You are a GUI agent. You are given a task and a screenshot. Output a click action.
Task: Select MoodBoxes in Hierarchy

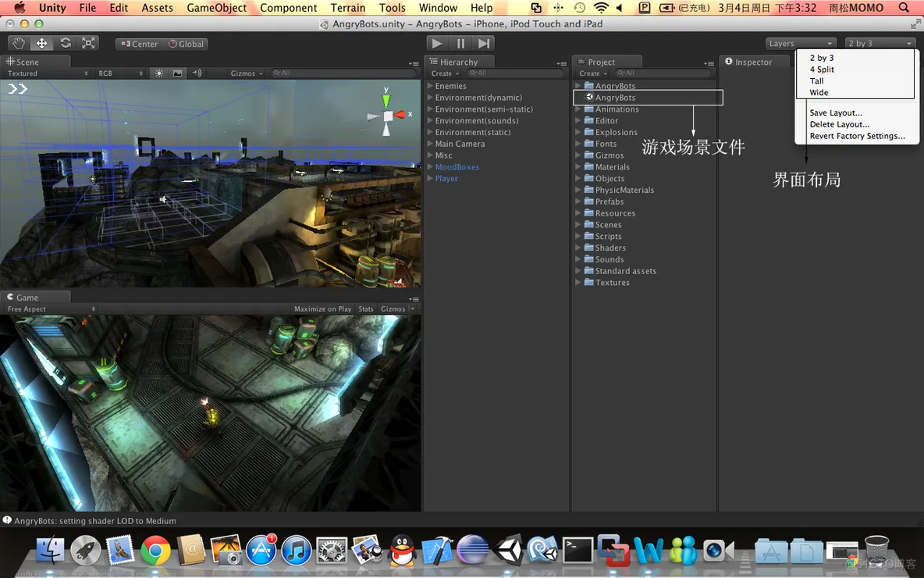[x=457, y=167]
